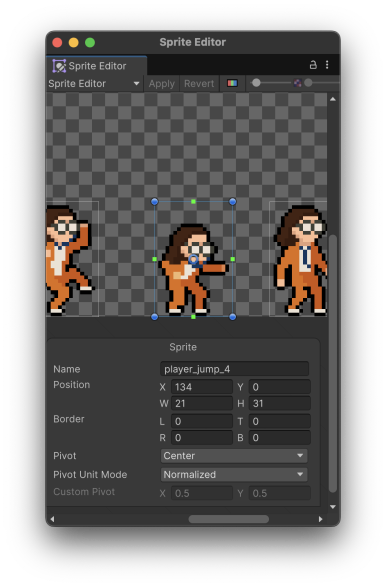
Task: Click the height H field 31
Action: coord(279,404)
